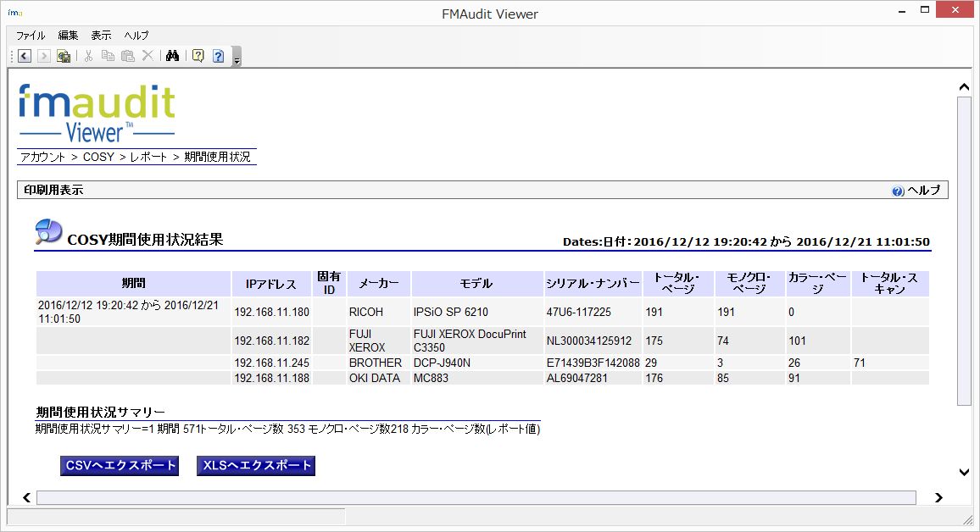The width and height of the screenshot is (980, 532).
Task: Click the 印刷用表示 link
Action: click(53, 190)
